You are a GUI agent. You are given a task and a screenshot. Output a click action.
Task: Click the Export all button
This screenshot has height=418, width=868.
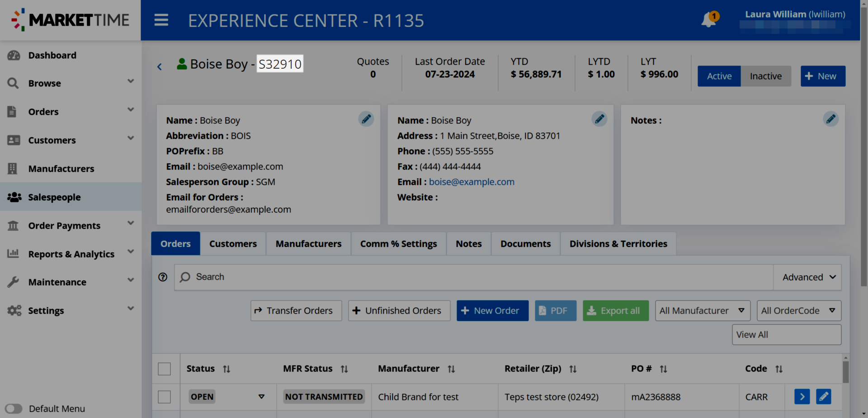click(x=616, y=310)
